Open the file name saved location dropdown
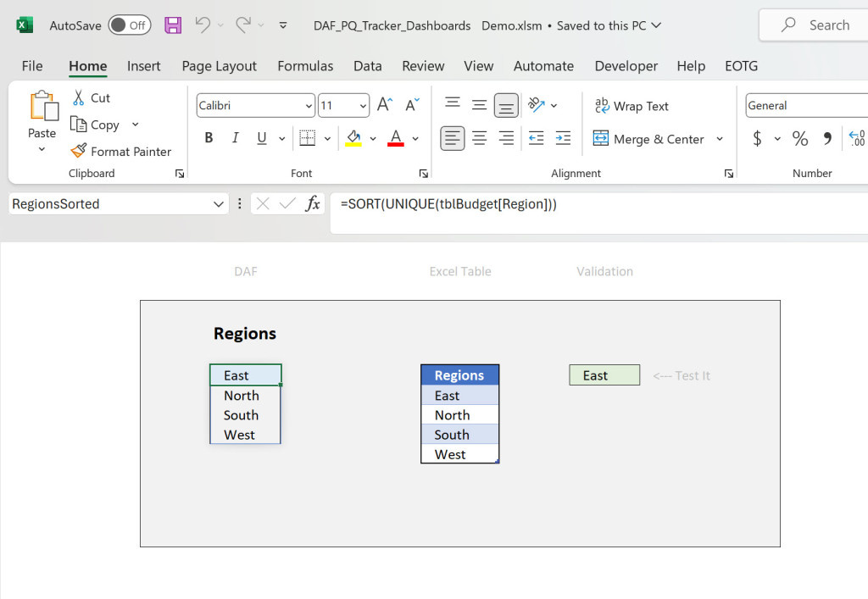 pos(657,25)
